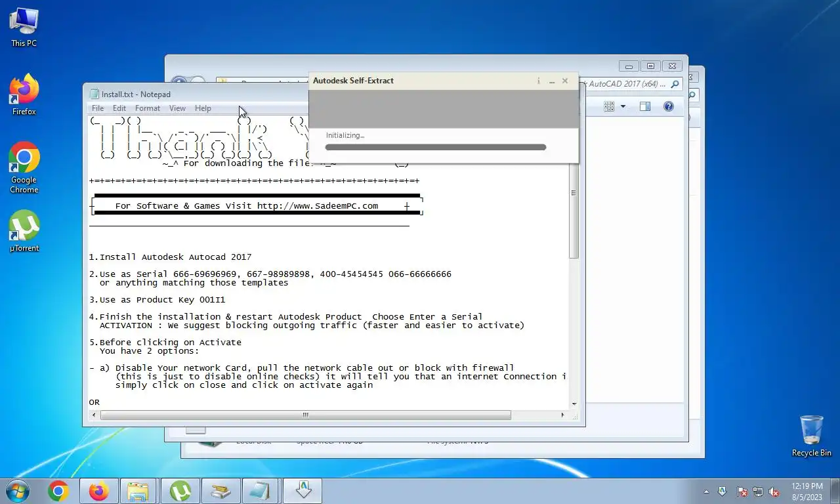Image resolution: width=840 pixels, height=504 pixels.
Task: Click the 'You have 2 options:' line
Action: pyautogui.click(x=150, y=351)
